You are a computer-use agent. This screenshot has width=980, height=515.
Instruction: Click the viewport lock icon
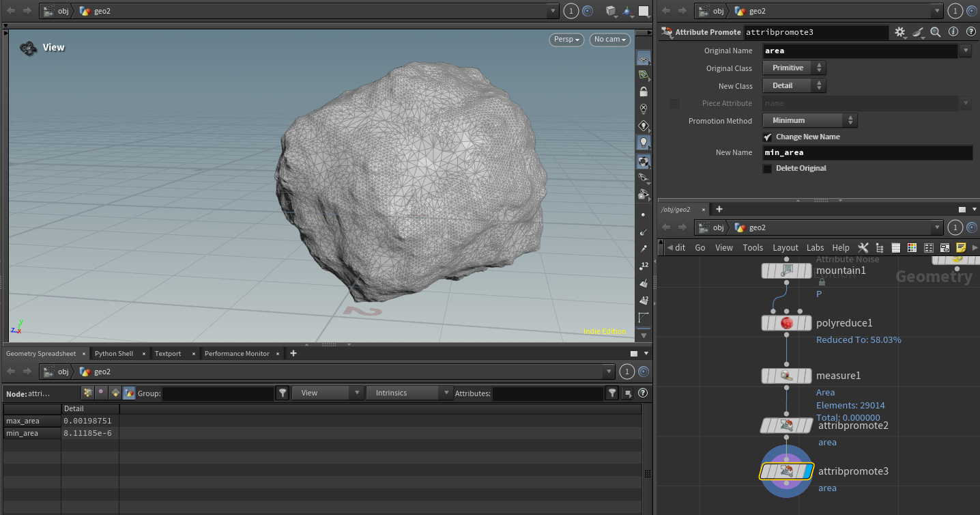click(643, 92)
